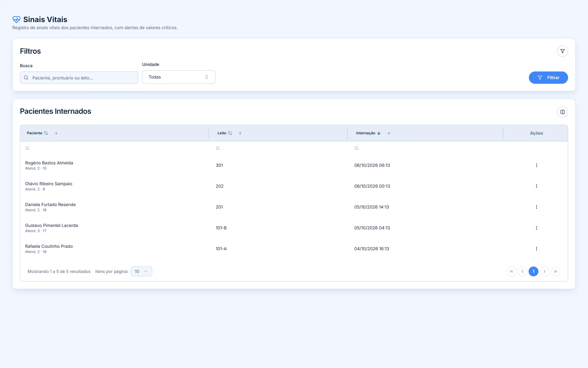Select page 1 in pagination
Image resolution: width=588 pixels, height=368 pixels.
click(533, 271)
